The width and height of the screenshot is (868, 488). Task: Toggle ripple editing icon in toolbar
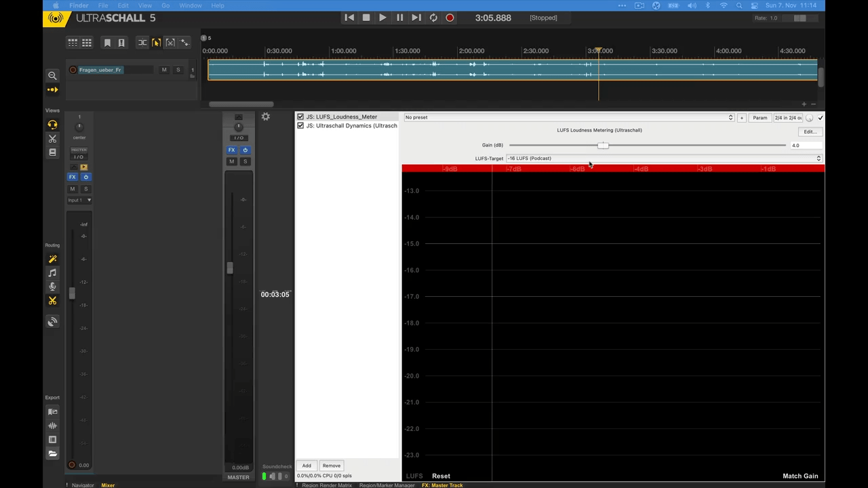point(142,43)
